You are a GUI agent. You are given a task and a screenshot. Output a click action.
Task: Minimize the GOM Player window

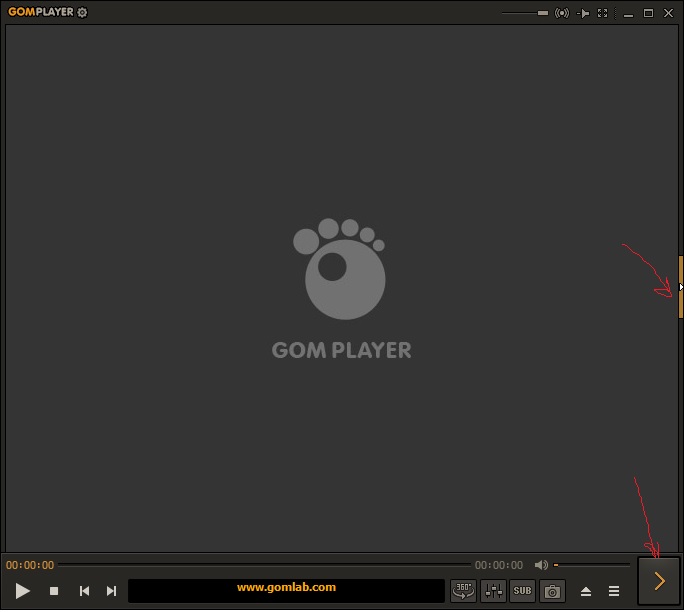(x=630, y=14)
